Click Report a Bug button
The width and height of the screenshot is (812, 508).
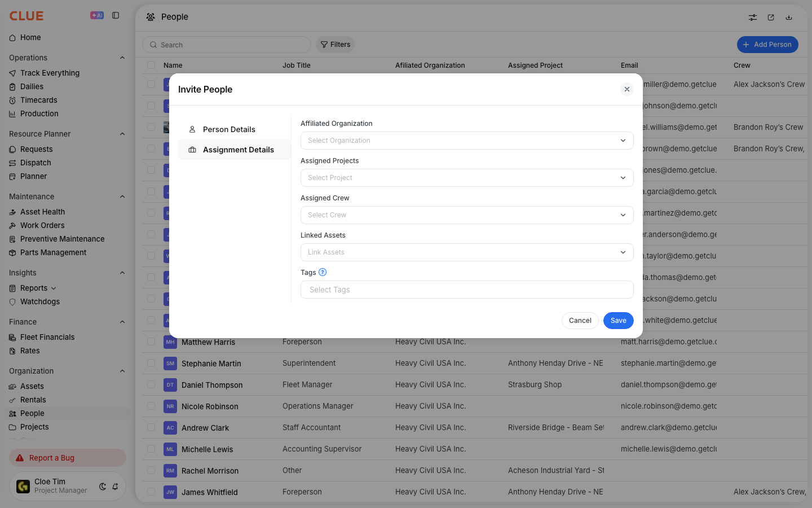click(x=68, y=458)
